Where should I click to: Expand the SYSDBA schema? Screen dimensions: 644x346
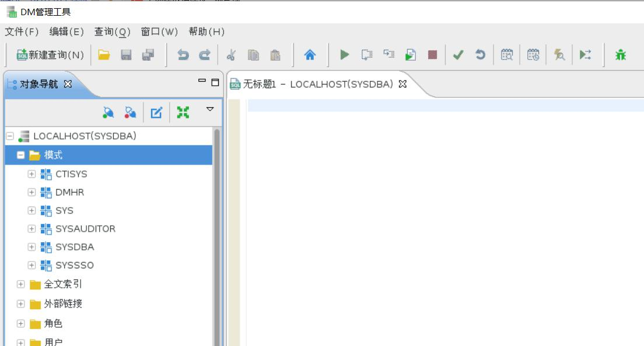pyautogui.click(x=32, y=247)
